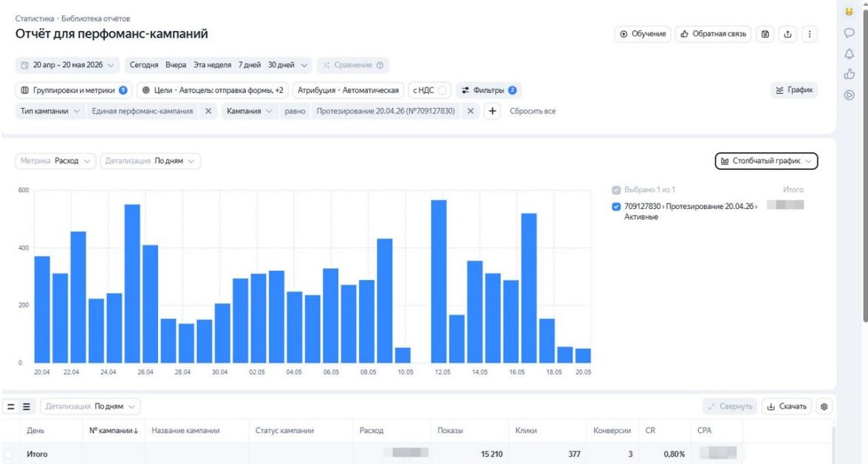Click the График toggle button

pyautogui.click(x=794, y=90)
